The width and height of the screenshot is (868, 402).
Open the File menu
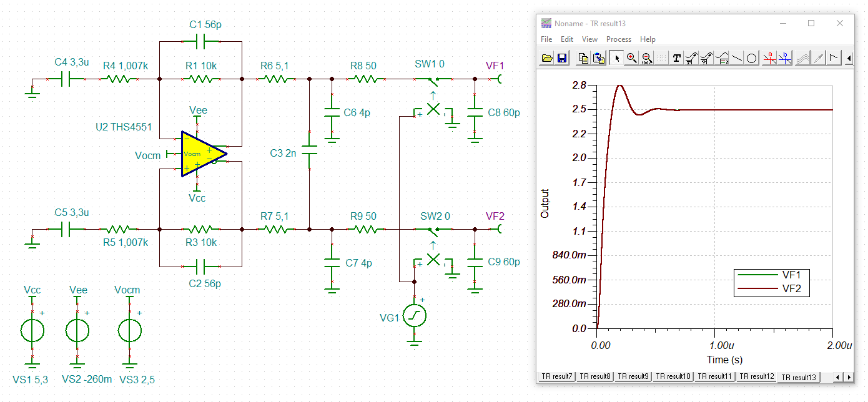[x=546, y=39]
